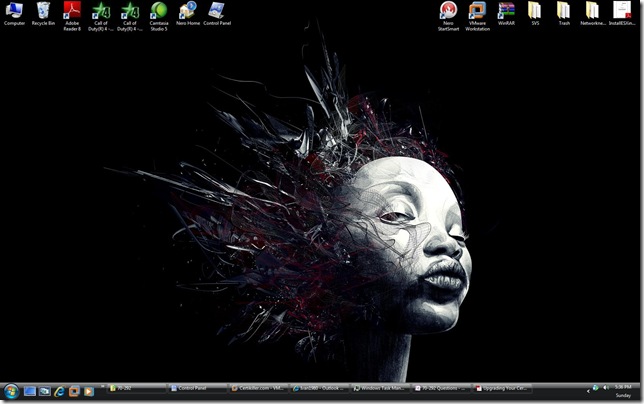
Task: Select Call of Duty 4 icon beside Adobe Reader
Action: coord(101,16)
